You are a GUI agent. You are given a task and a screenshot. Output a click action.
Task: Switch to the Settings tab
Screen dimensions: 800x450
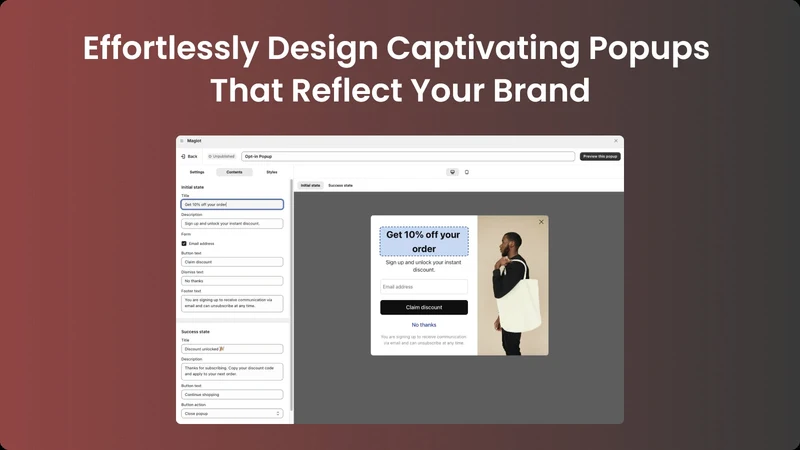click(197, 172)
